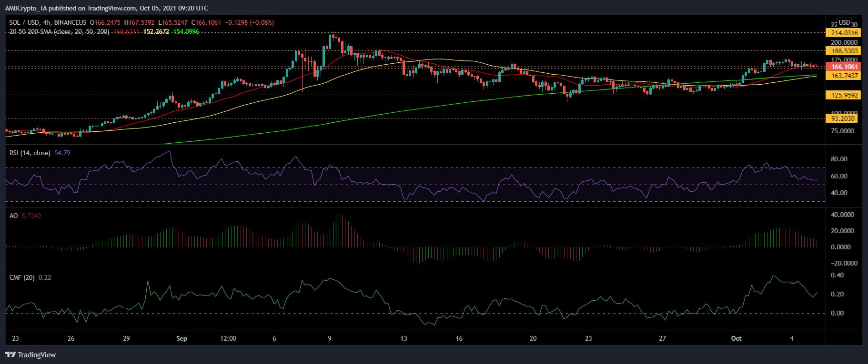This screenshot has width=868, height=364.
Task: Click 40.00 on the RSI axis
Action: coord(839,193)
